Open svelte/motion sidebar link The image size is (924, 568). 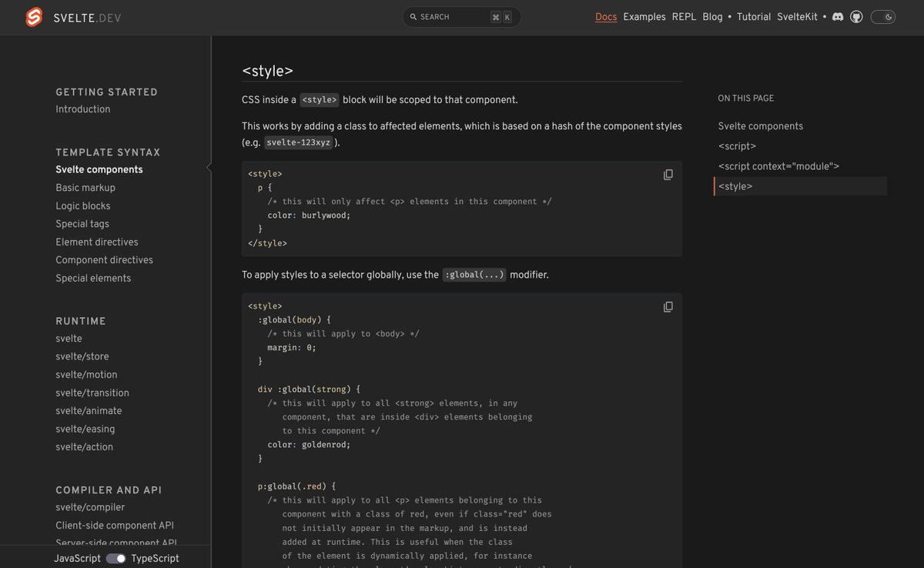86,375
